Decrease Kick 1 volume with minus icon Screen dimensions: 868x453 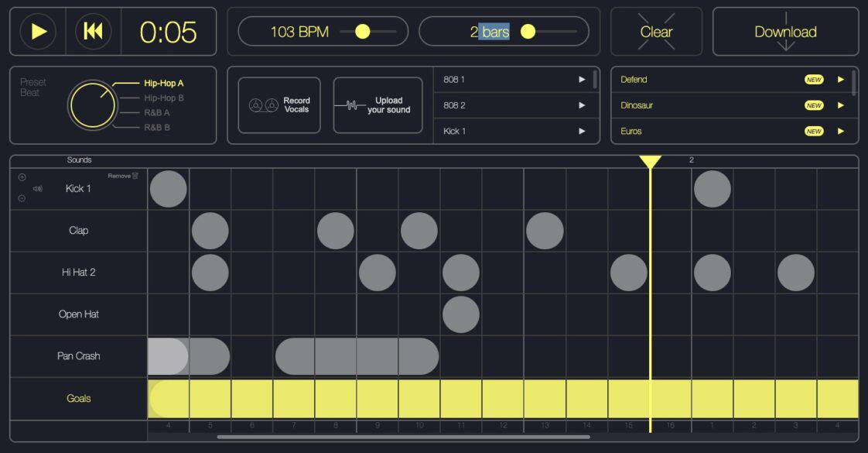[x=22, y=197]
